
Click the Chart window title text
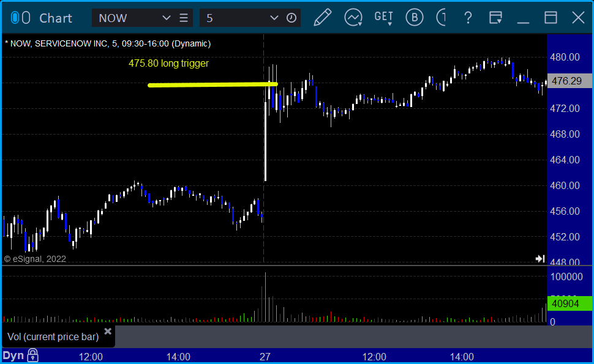(x=56, y=18)
